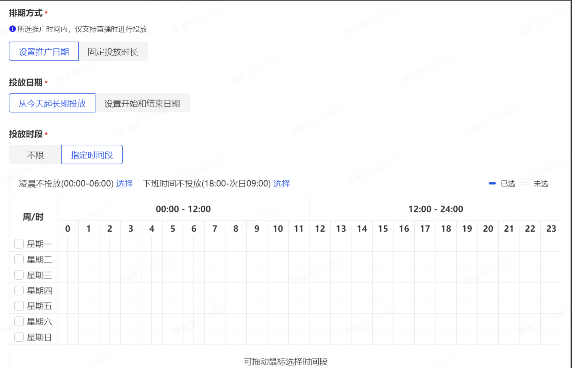Click hour column header 18

[x=446, y=229]
